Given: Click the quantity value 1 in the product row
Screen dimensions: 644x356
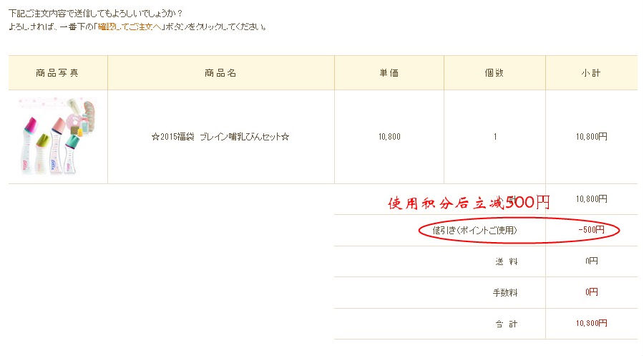Looking at the screenshot, I should coord(494,137).
